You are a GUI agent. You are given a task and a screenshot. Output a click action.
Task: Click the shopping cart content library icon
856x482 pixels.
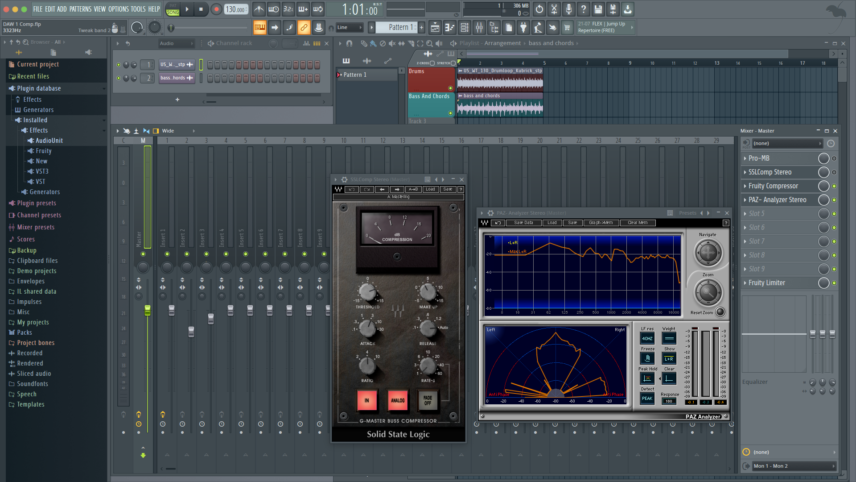[567, 27]
